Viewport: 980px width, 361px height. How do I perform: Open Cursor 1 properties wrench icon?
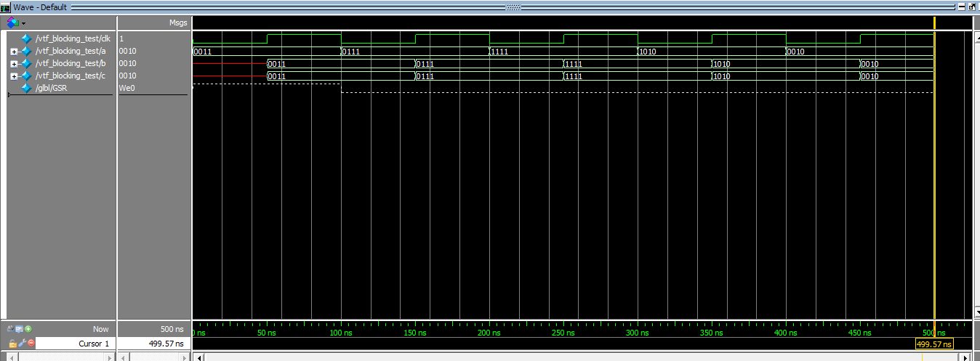22,344
